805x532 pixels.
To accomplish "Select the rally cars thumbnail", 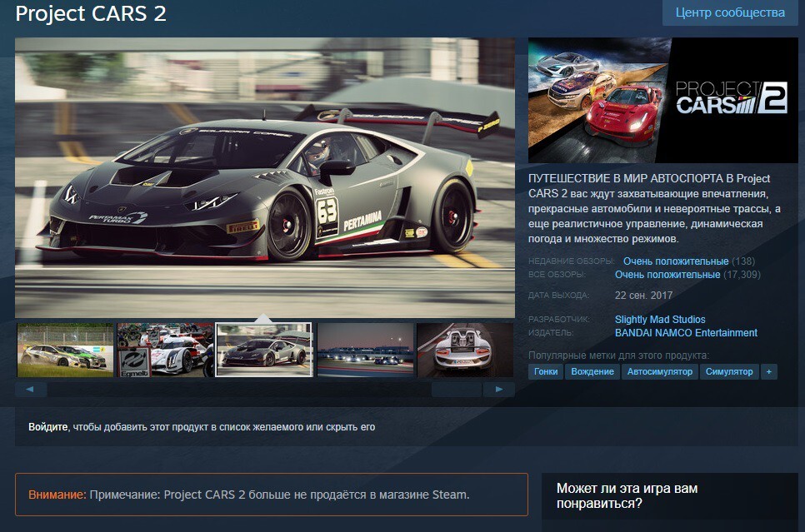I will tap(65, 350).
